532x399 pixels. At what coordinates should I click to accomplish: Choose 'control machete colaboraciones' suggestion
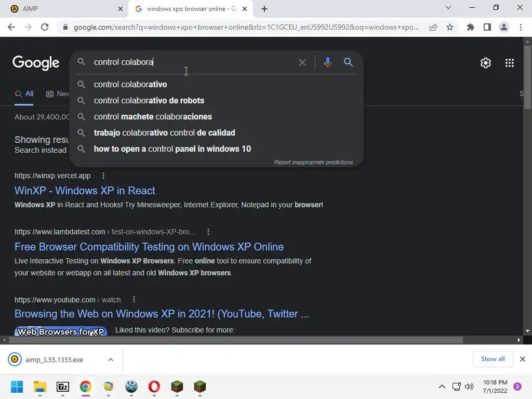pos(217,117)
